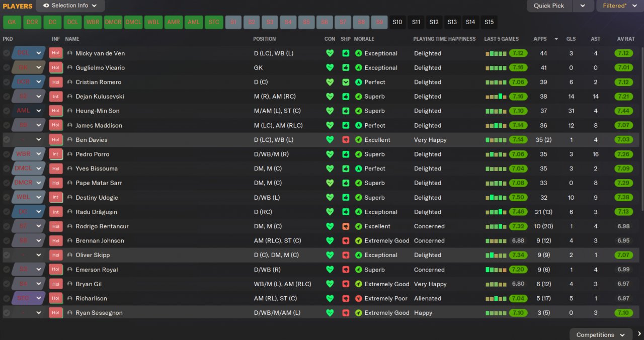Click the eye icon in Selection Info
Viewport: 644px width, 340px height.
[46, 6]
